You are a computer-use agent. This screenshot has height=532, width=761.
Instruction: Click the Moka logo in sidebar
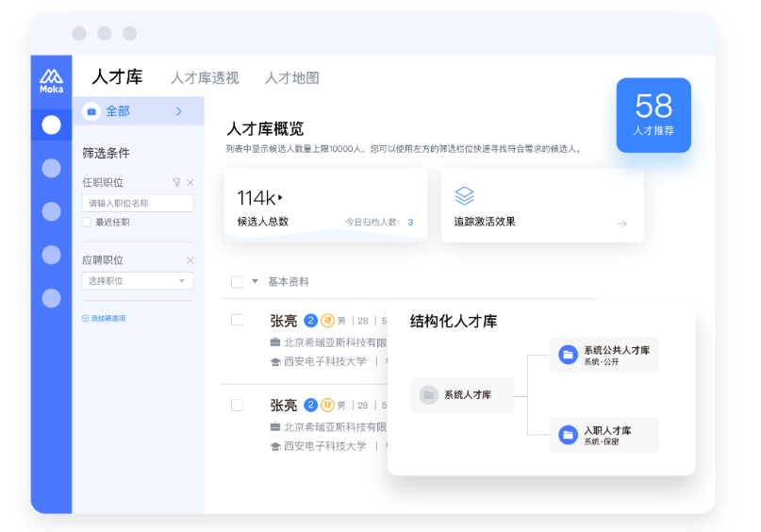point(51,81)
